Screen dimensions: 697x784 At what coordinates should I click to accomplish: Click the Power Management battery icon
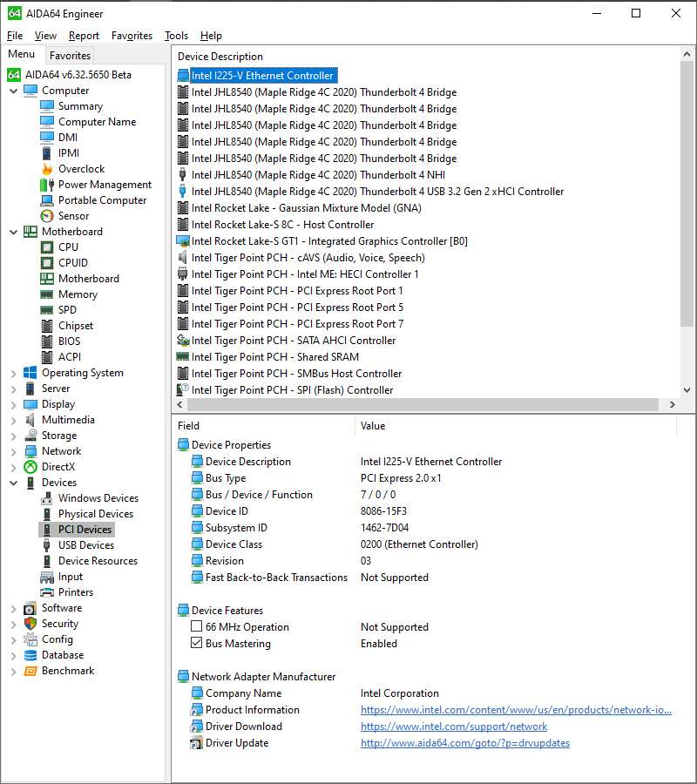point(47,185)
